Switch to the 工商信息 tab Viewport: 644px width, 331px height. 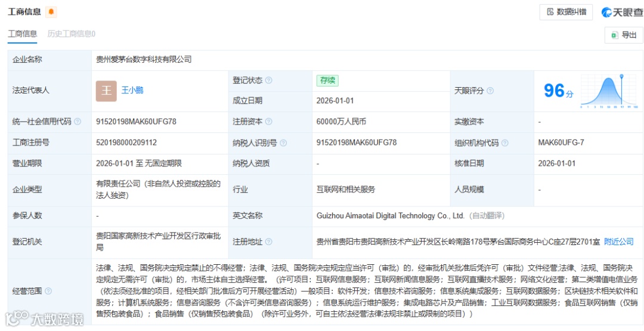click(x=23, y=33)
